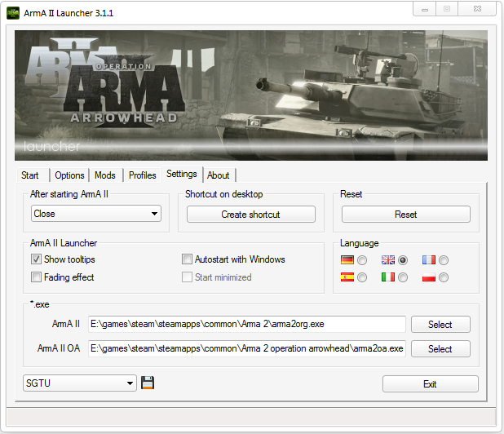Select the Settings tab
504x434 pixels.
point(182,174)
